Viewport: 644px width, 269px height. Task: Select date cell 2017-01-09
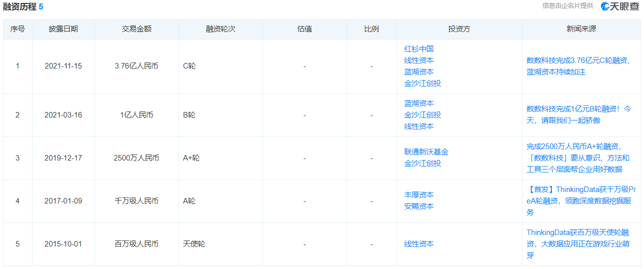(63, 201)
